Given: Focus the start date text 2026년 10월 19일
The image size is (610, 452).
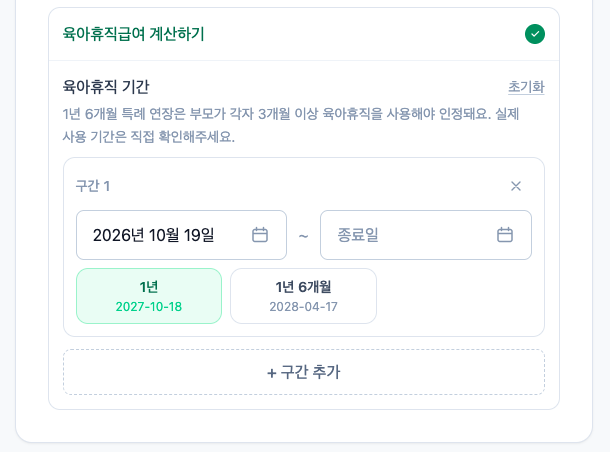Looking at the screenshot, I should (x=153, y=235).
